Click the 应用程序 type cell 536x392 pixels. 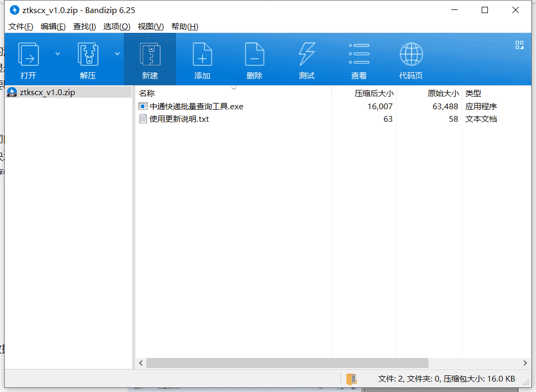coord(481,107)
